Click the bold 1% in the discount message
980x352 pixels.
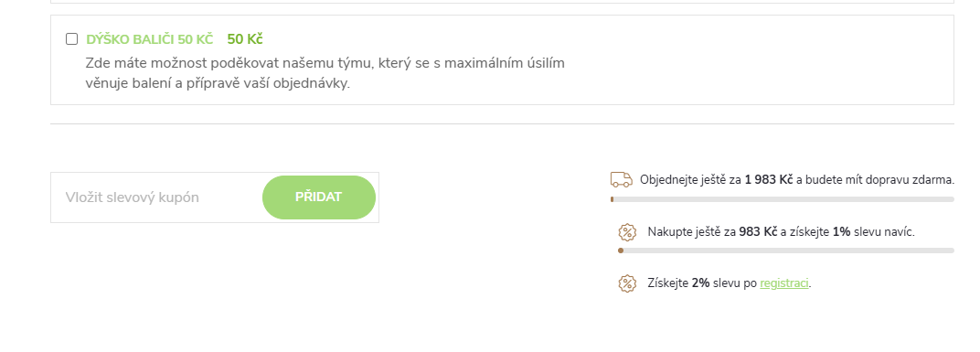[841, 232]
